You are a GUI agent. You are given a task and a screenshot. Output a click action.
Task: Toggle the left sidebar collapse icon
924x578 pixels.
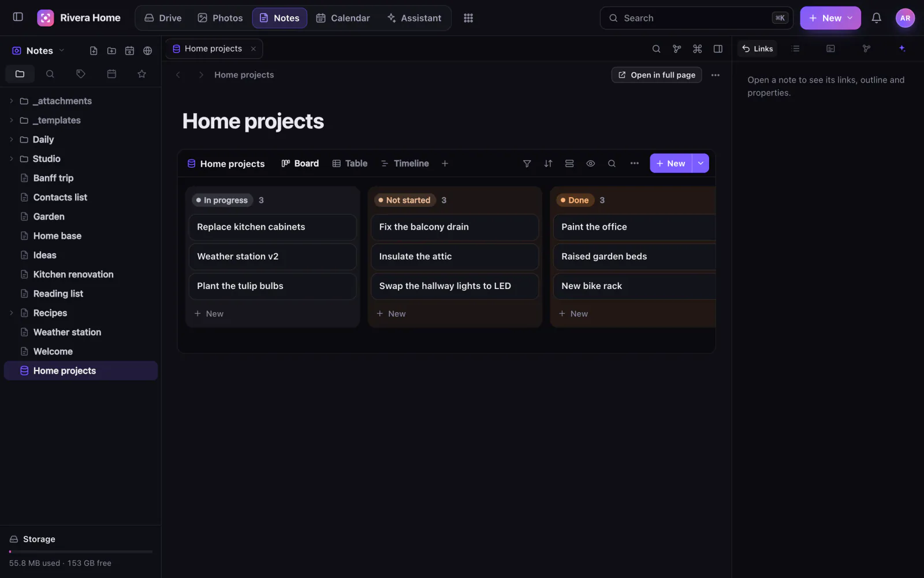[x=18, y=17]
